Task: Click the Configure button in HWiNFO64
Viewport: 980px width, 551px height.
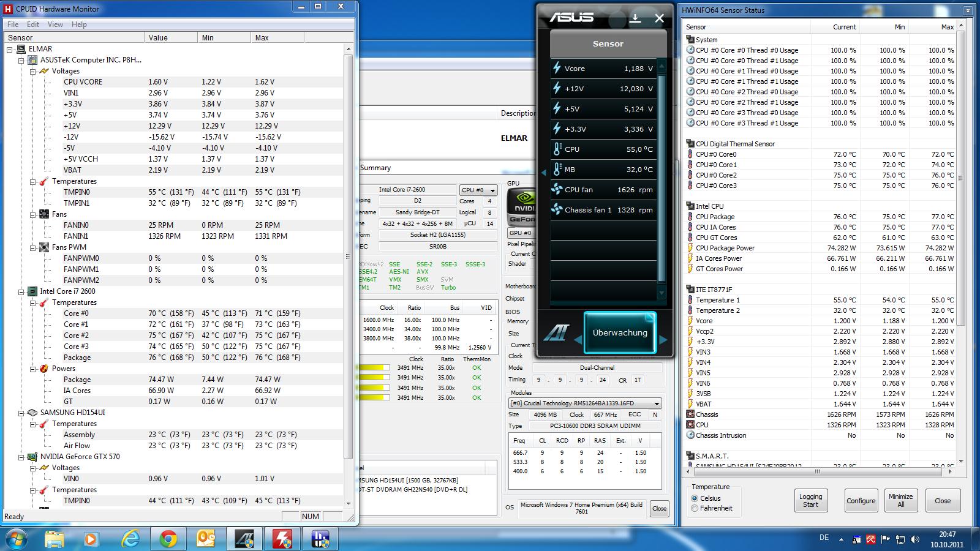Action: click(x=861, y=501)
